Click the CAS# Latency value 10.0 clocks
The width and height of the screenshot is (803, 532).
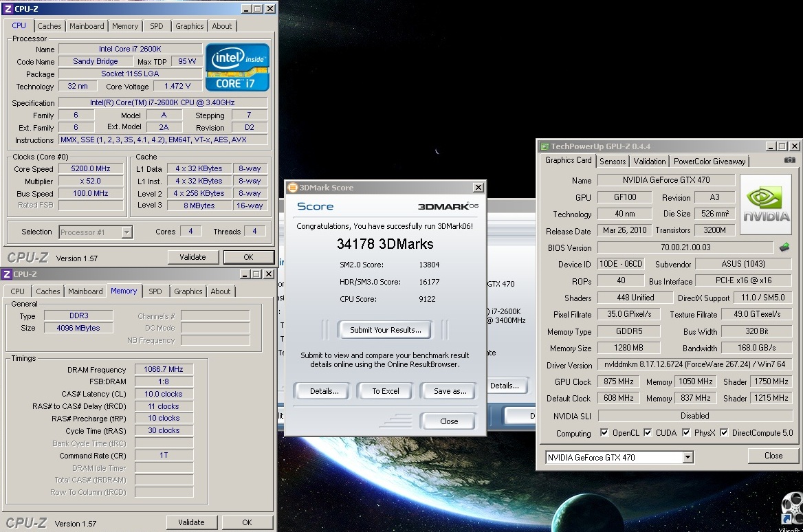(x=164, y=394)
